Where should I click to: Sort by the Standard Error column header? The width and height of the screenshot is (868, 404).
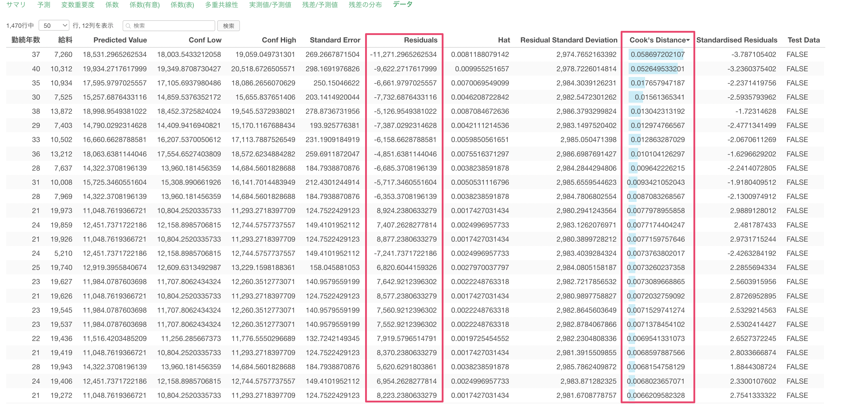tap(335, 40)
